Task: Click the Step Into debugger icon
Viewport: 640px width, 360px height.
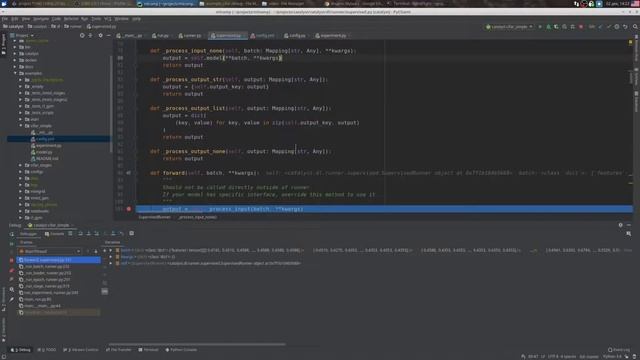Action: pyautogui.click(x=89, y=233)
